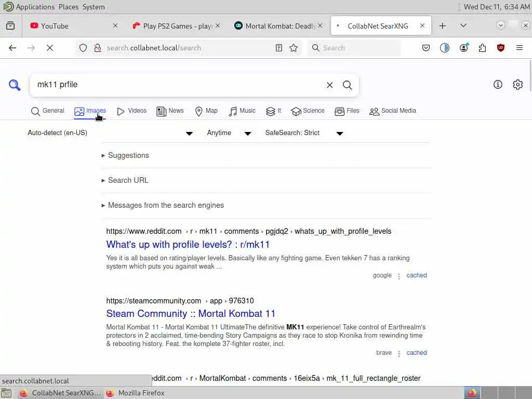Click the tracking protection shield icon

tap(83, 48)
